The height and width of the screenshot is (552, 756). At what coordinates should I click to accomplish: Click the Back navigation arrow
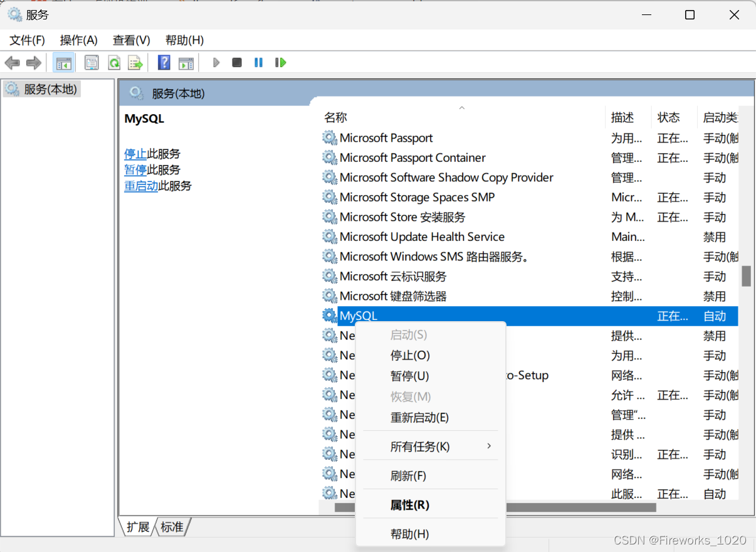12,62
